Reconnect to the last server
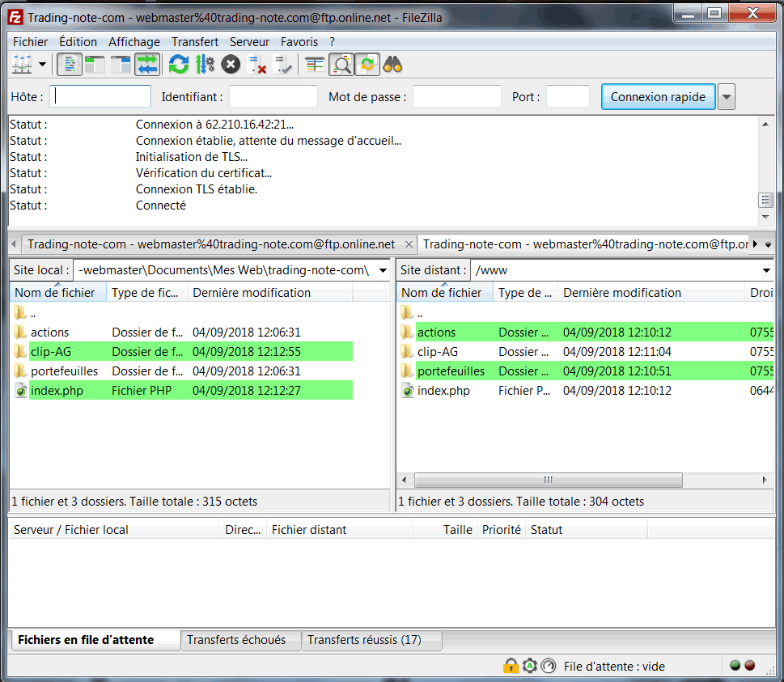This screenshot has width=784, height=682. click(x=283, y=65)
